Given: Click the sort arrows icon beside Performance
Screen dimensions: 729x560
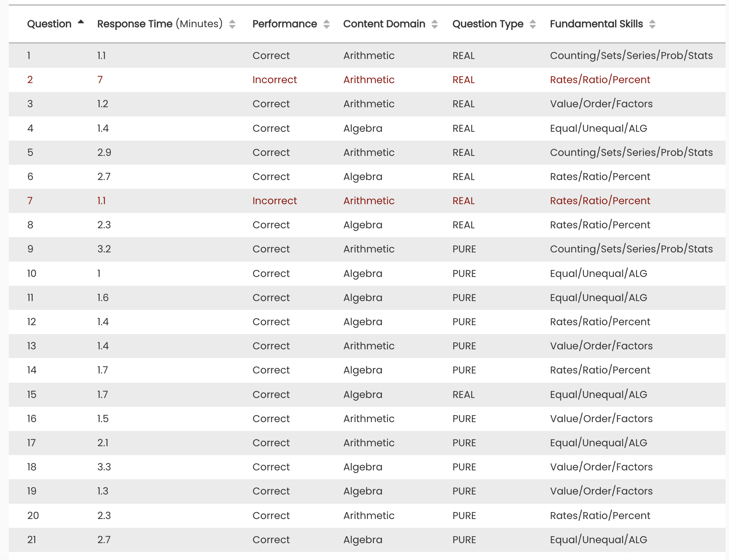Looking at the screenshot, I should pyautogui.click(x=326, y=24).
